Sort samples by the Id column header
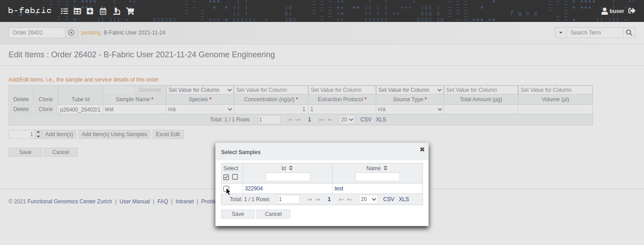644x245 pixels. pyautogui.click(x=287, y=168)
